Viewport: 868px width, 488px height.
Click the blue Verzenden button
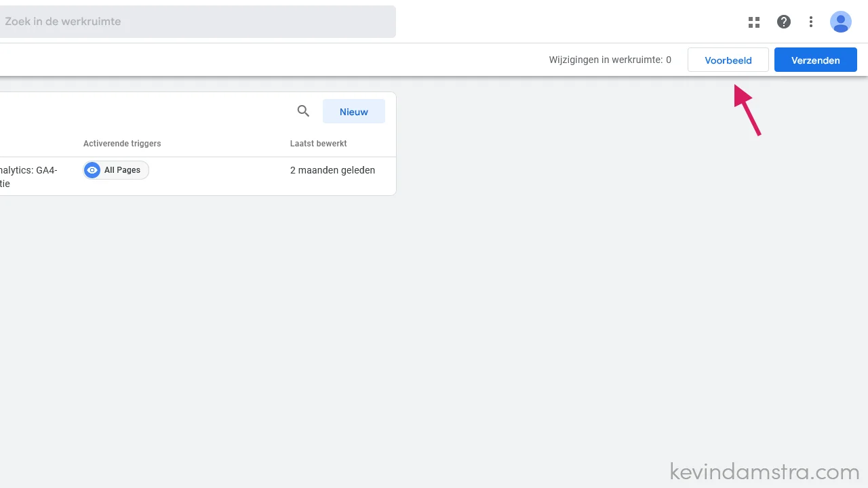[x=816, y=60]
